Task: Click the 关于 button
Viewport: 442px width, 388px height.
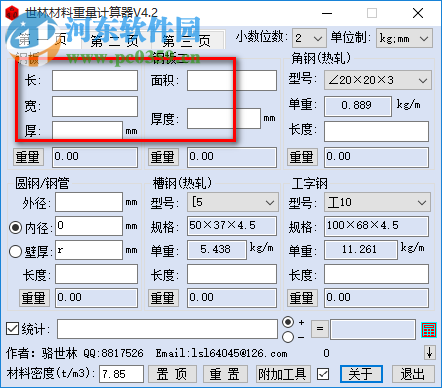Action: pos(361,374)
